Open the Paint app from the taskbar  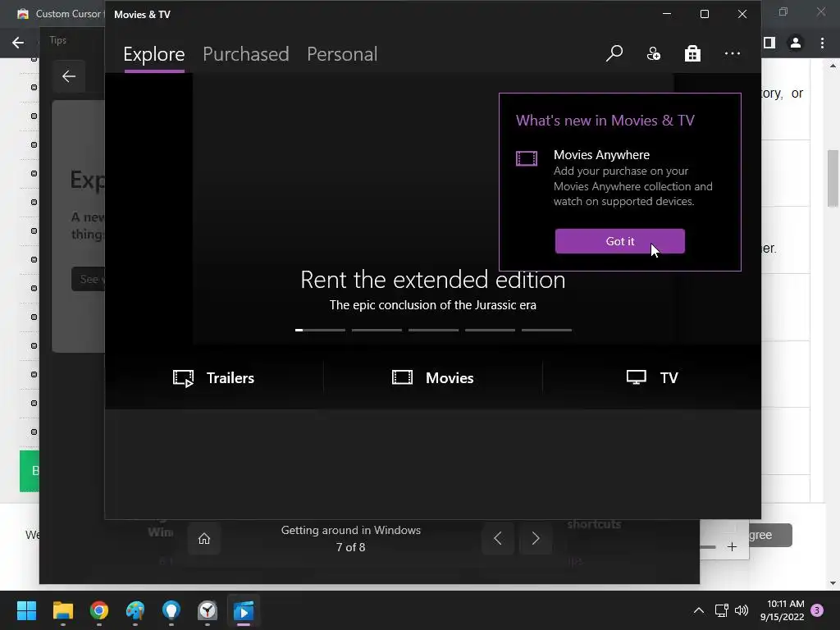(x=135, y=610)
